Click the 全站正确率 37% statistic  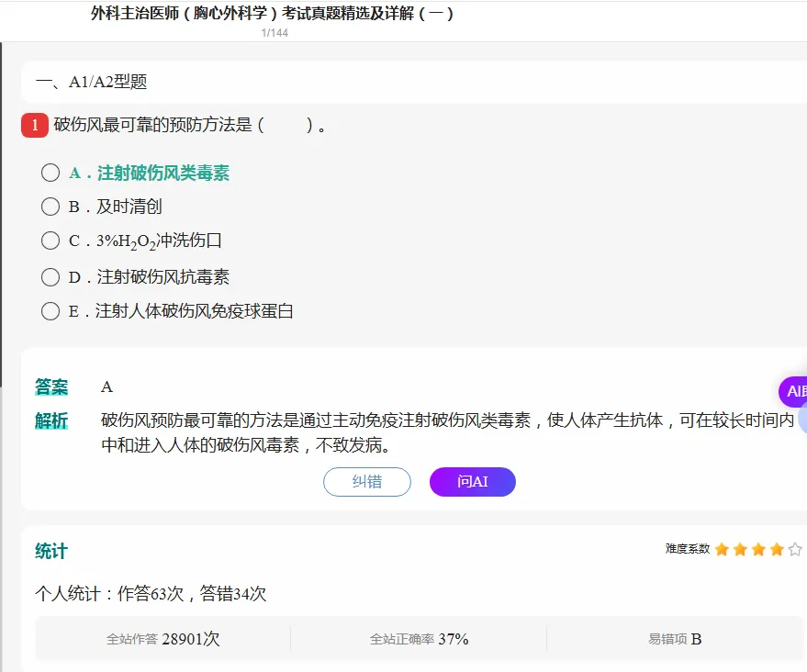419,639
